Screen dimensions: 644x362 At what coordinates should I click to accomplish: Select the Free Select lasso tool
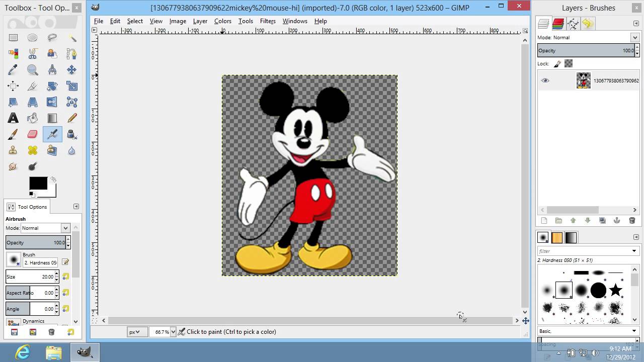52,38
